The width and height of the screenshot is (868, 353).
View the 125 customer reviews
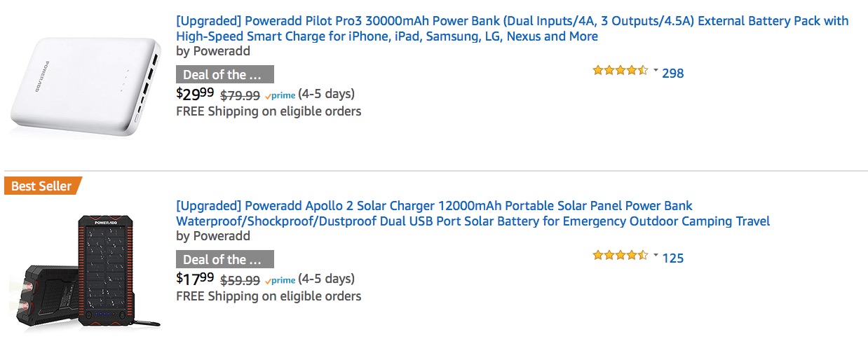click(x=672, y=258)
